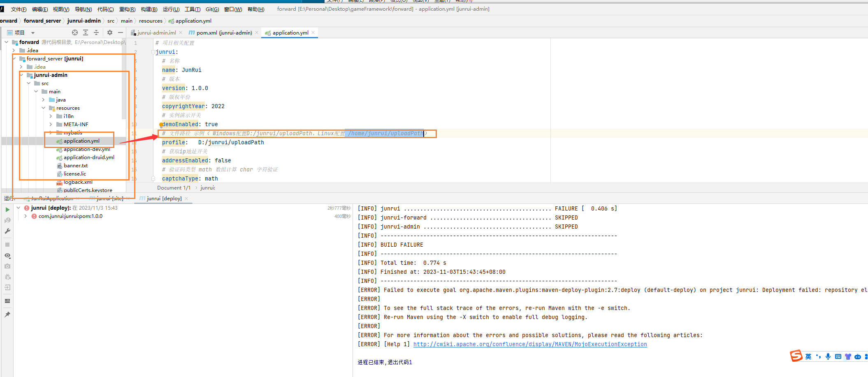Close the junrui [deploy] run tab
The image size is (868, 377).
[186, 198]
